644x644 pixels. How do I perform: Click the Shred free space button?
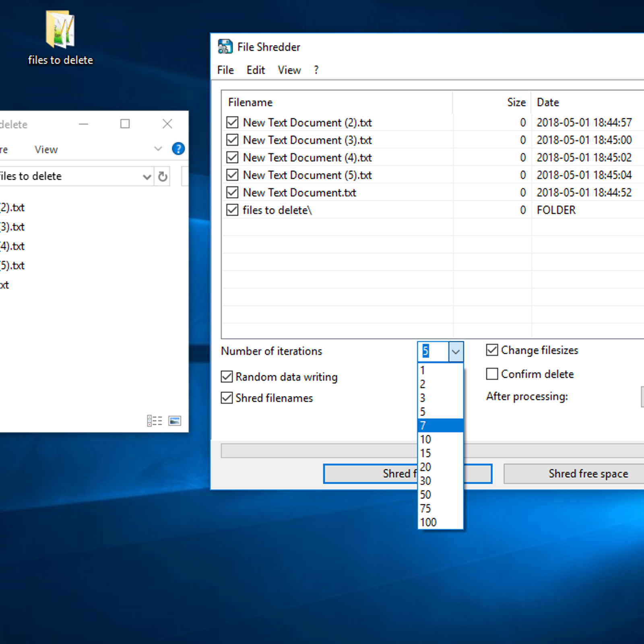588,474
